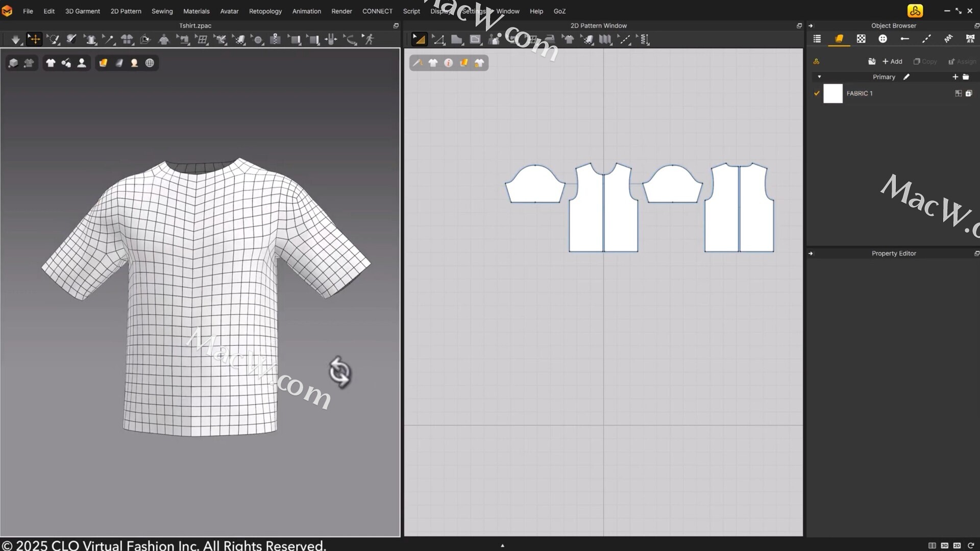This screenshot has width=980, height=551.
Task: Click the Add fabric button
Action: [x=892, y=61]
